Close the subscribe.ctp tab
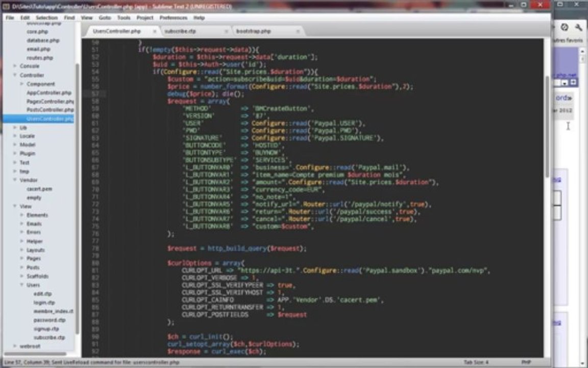This screenshot has width=588, height=368. (226, 32)
